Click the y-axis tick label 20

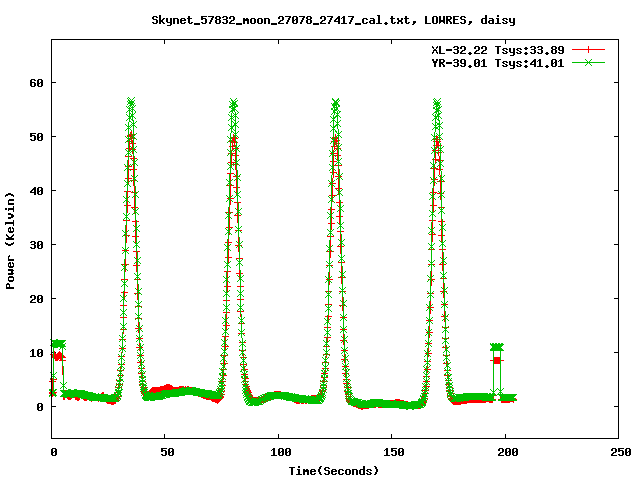[36, 299]
